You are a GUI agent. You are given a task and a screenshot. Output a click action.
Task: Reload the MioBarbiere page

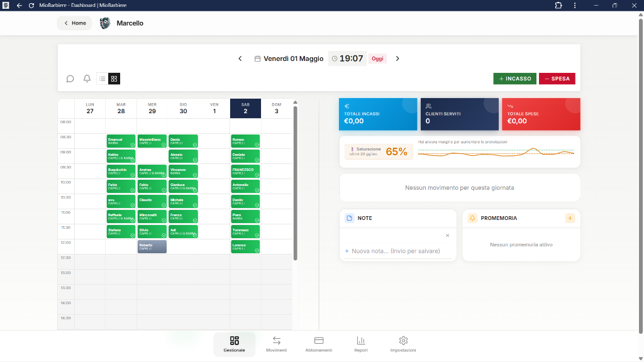pyautogui.click(x=31, y=5)
